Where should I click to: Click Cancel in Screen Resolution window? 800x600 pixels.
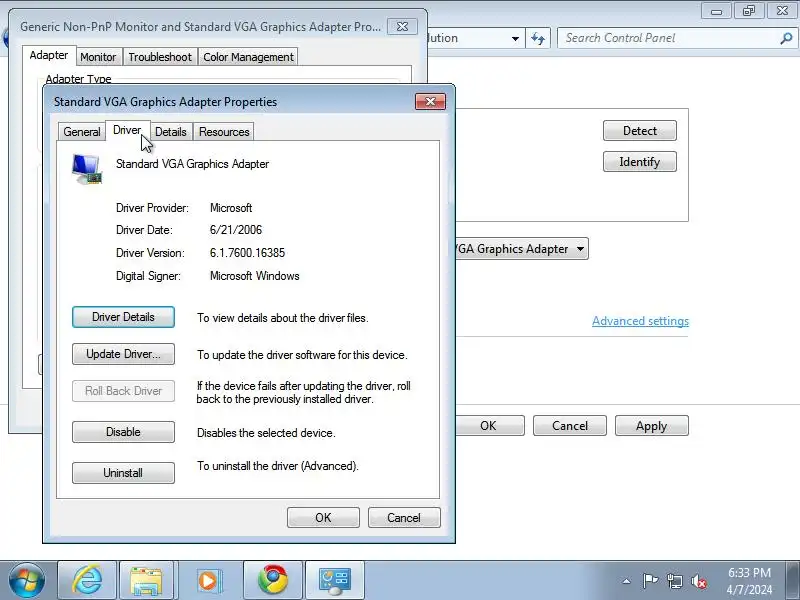point(570,426)
